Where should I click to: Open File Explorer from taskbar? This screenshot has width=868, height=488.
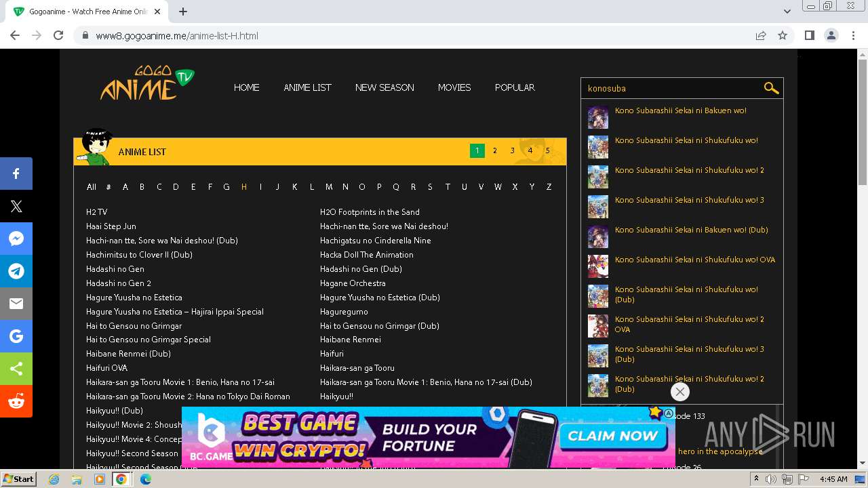(x=77, y=479)
